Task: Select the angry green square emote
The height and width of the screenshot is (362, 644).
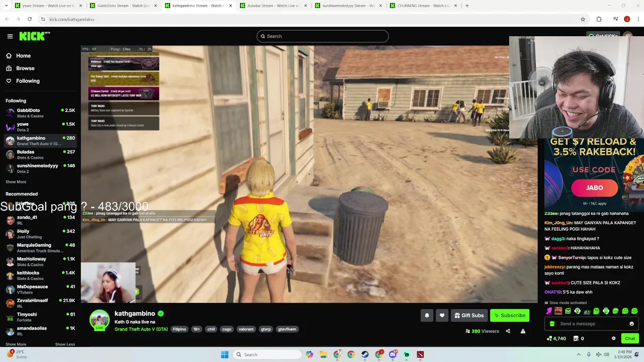Action: [x=568, y=311]
